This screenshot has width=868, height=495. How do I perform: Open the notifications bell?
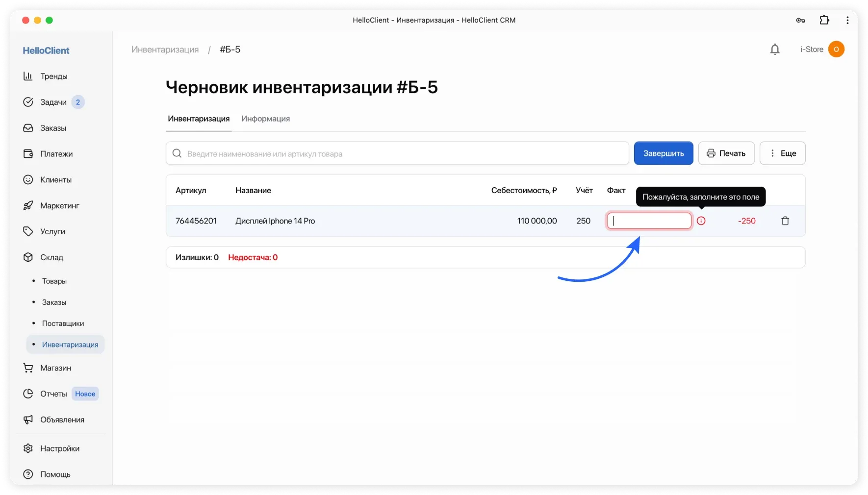click(775, 49)
